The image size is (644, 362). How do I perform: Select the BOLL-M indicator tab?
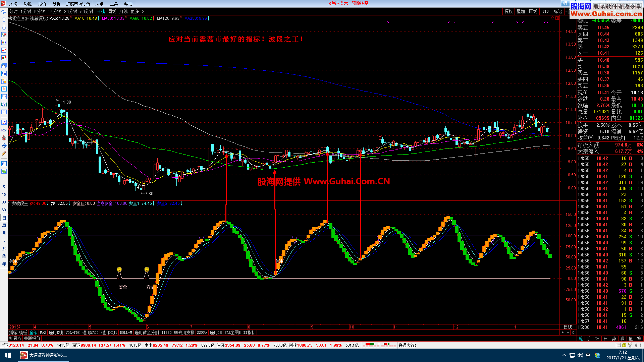point(126,333)
